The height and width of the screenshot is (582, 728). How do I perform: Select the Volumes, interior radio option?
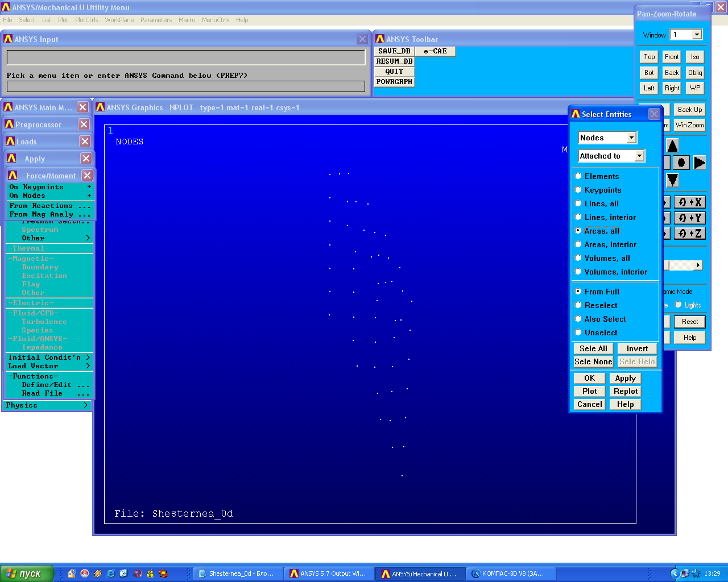[x=611, y=272]
